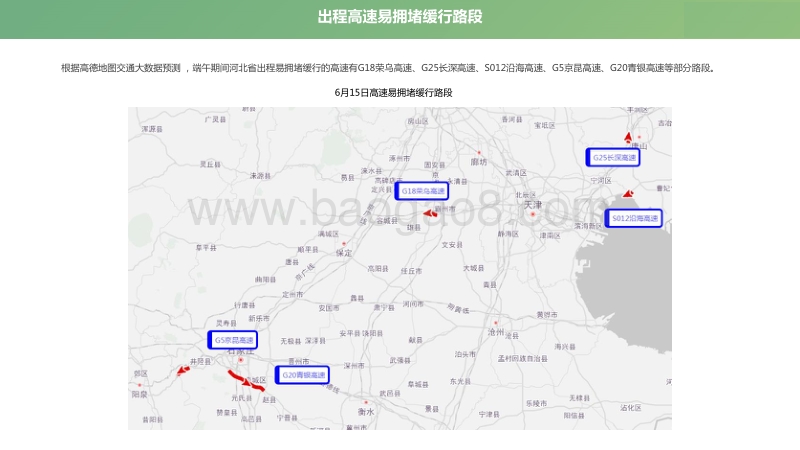This screenshot has width=800, height=450.
Task: Click the 广灵县 label on map
Action: pos(215,119)
